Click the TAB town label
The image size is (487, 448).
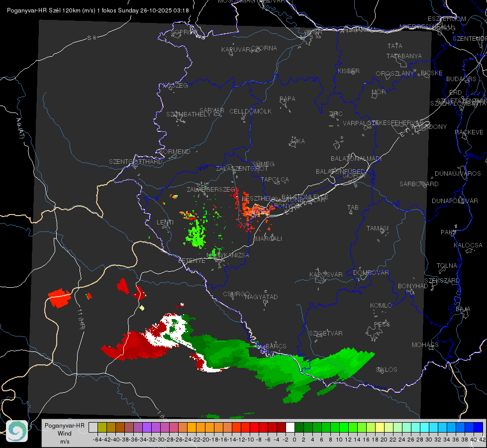[x=353, y=208]
